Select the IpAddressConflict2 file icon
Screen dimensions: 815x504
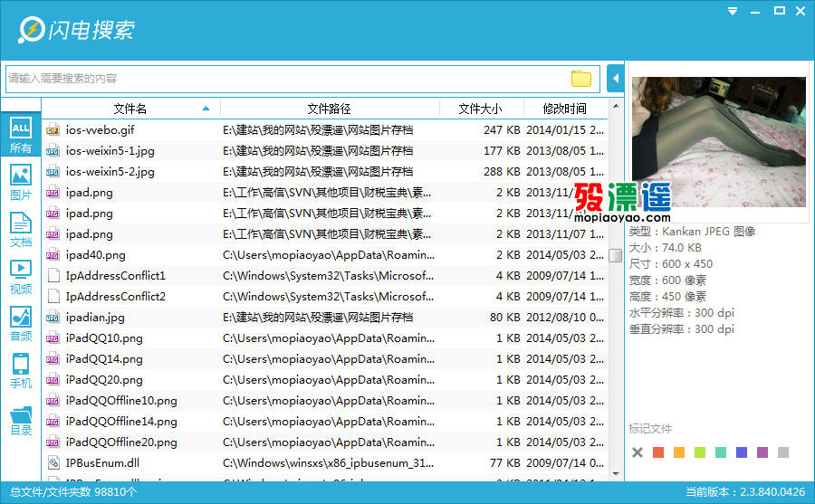(53, 296)
